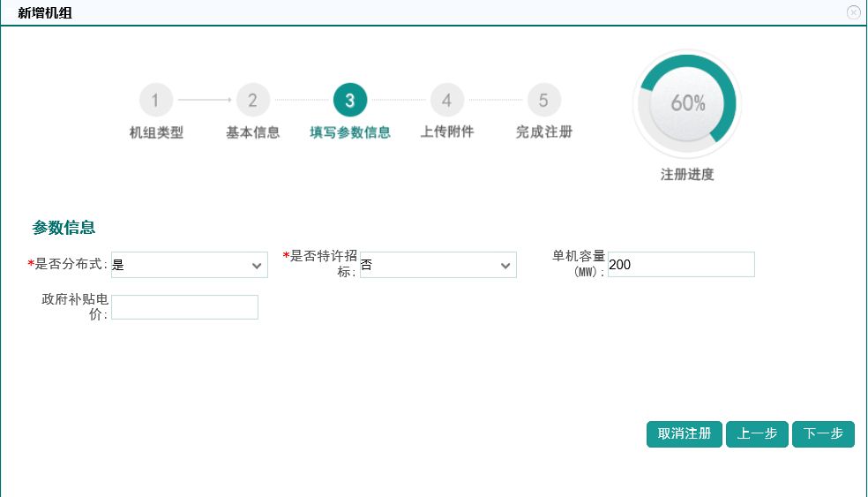Click the 60% registration progress ring

pyautogui.click(x=687, y=103)
